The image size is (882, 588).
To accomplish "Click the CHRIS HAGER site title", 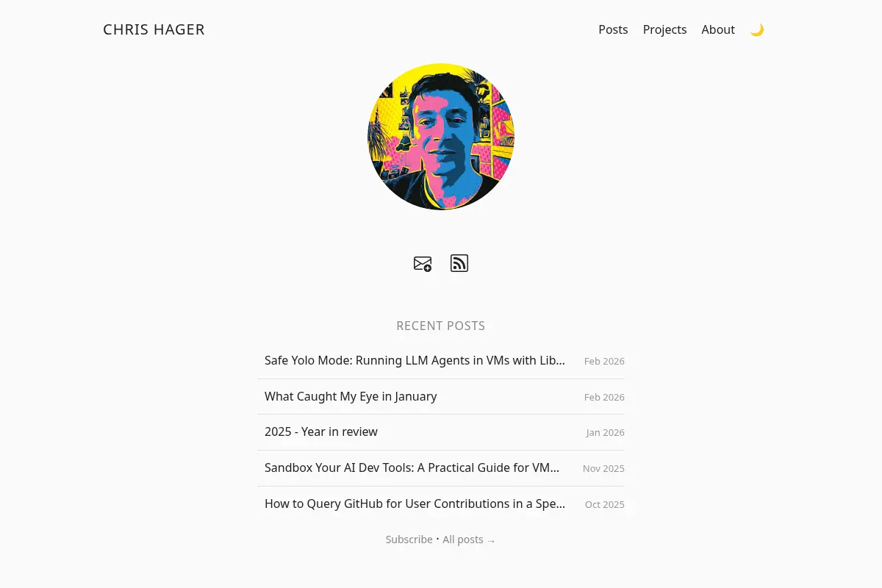I will pyautogui.click(x=154, y=29).
